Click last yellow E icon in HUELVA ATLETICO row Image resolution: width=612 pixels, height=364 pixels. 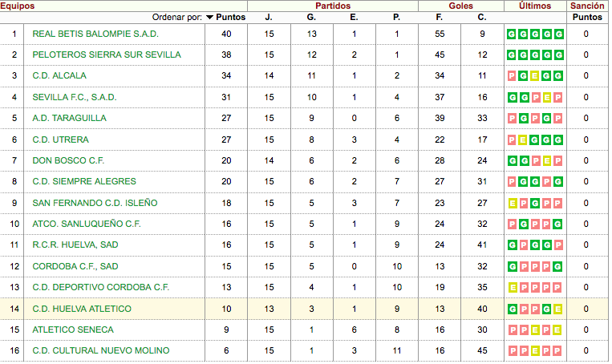(x=557, y=309)
